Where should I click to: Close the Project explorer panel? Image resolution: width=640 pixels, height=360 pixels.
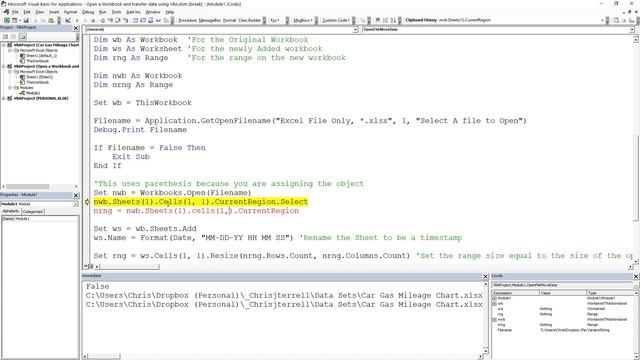(76, 28)
